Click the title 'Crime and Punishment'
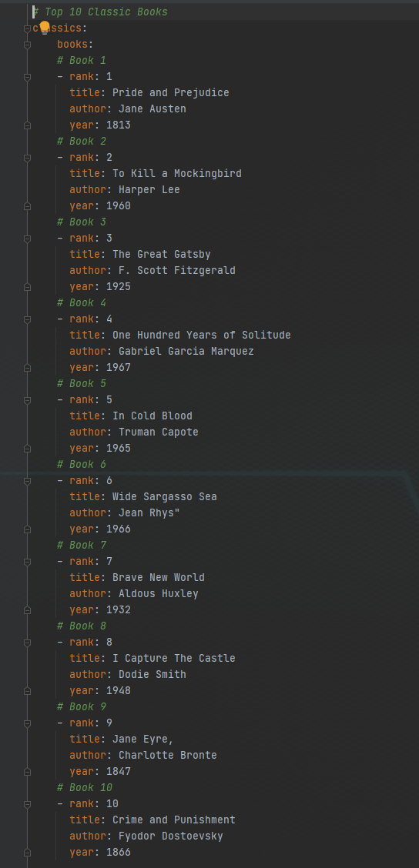419x868 pixels. tap(174, 820)
